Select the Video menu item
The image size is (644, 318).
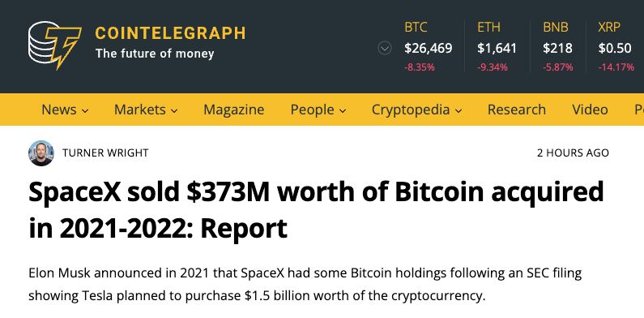(590, 110)
